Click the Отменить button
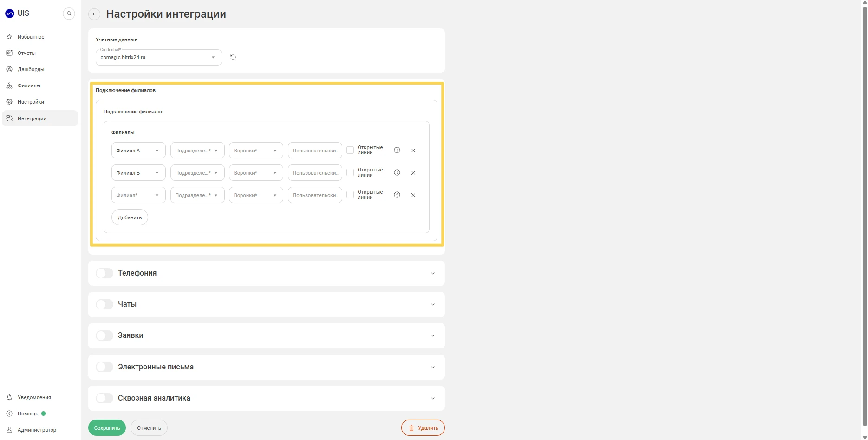 point(149,428)
